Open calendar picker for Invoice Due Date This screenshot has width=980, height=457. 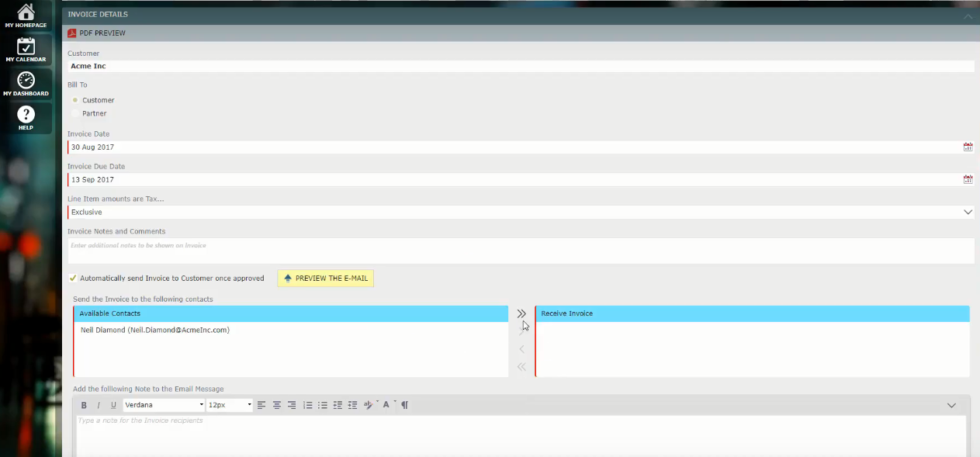[968, 179]
